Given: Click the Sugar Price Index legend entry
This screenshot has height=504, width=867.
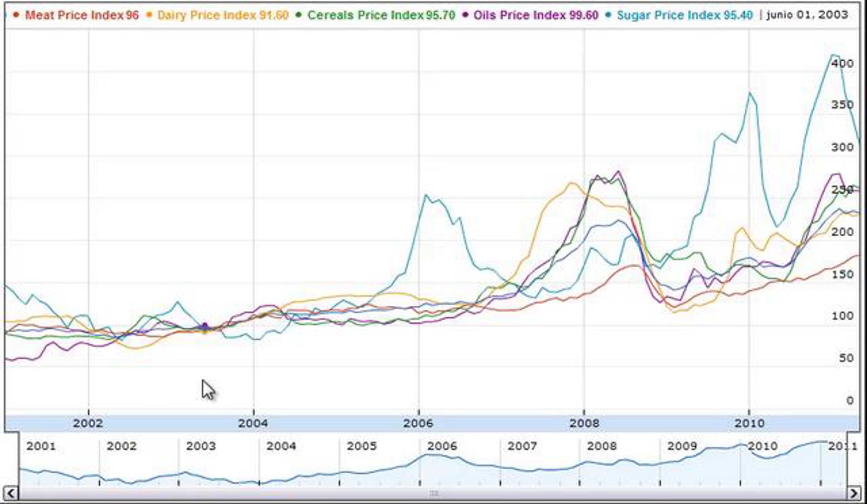Looking at the screenshot, I should (685, 15).
